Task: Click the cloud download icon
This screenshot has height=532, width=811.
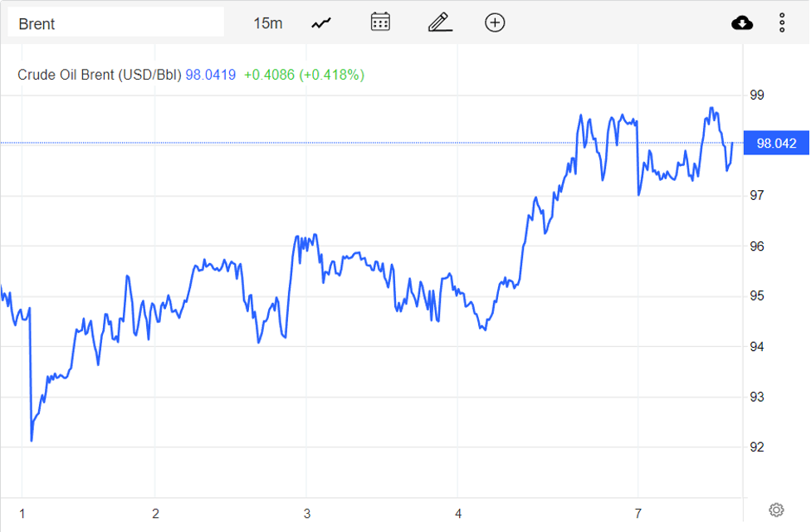Action: pyautogui.click(x=742, y=22)
